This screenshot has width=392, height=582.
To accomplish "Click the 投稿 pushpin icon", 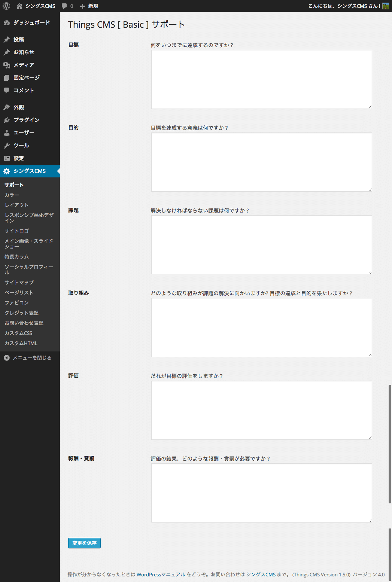I will (7, 40).
